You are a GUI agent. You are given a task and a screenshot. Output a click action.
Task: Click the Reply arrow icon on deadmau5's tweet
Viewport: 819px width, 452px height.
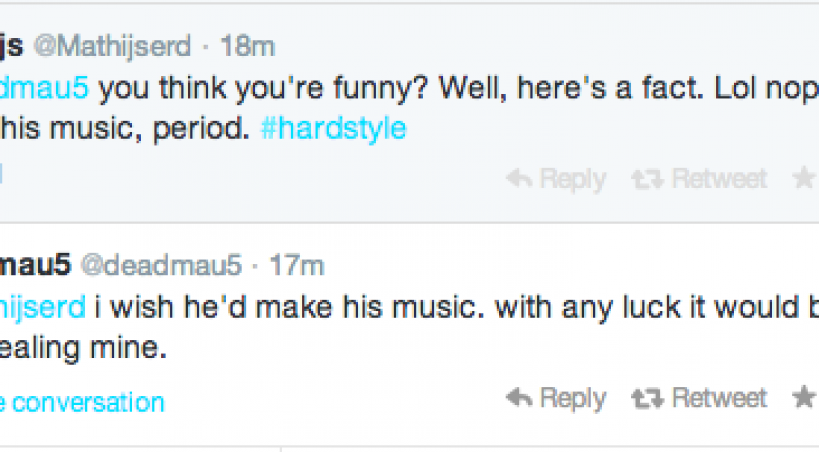pyautogui.click(x=519, y=398)
